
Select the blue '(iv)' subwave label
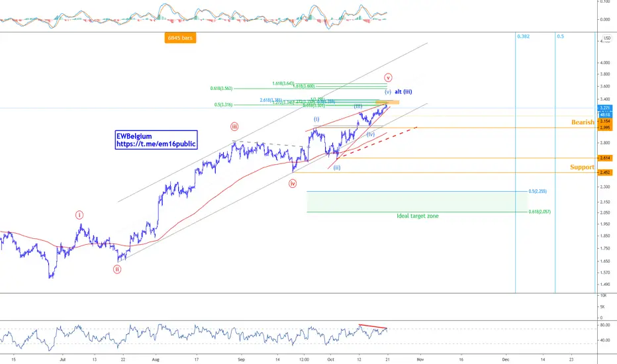(371, 134)
